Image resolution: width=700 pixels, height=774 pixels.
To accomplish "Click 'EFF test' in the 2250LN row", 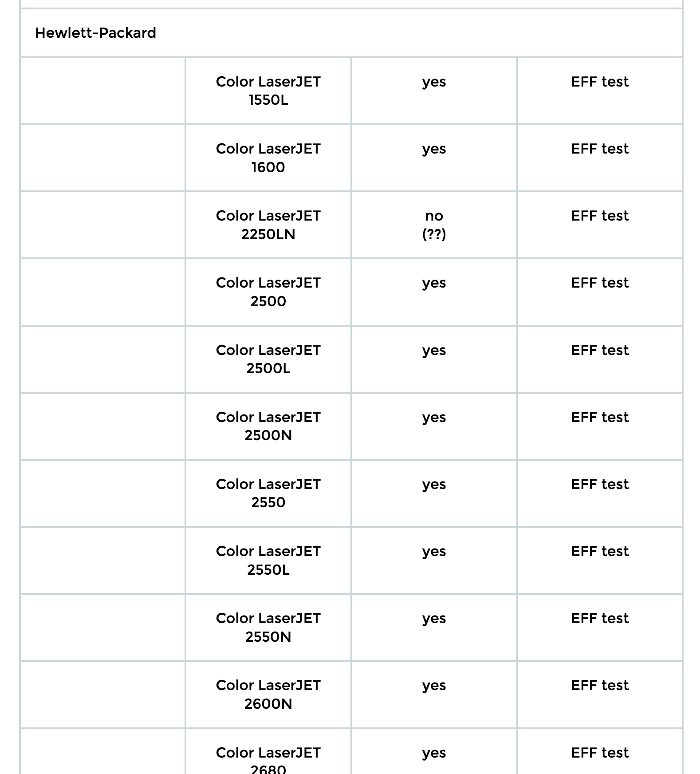I will tap(600, 216).
